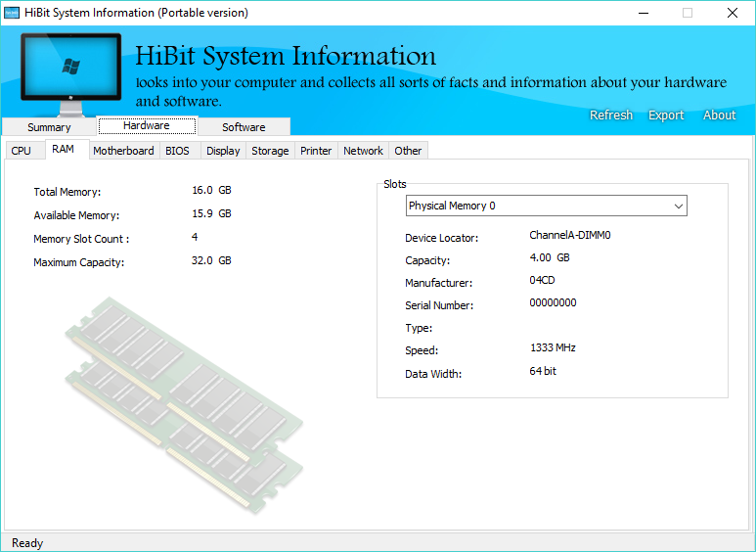
Task: Click the Memory Slot Count : label
Action: pos(81,239)
